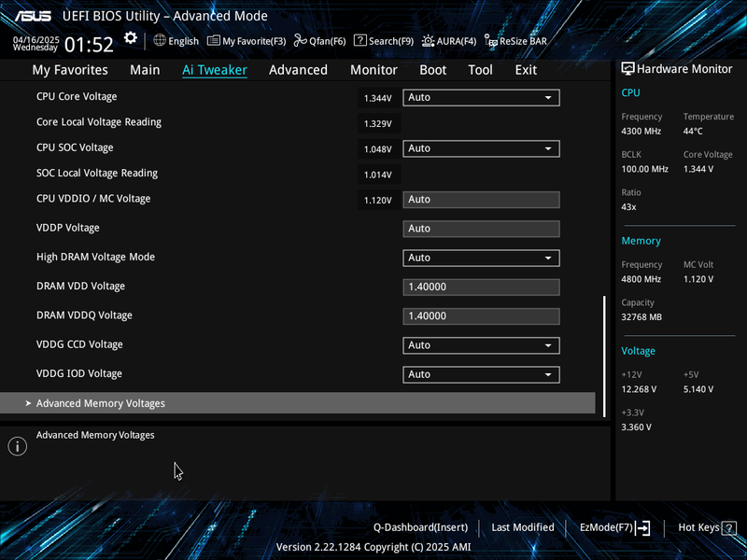The height and width of the screenshot is (560, 747).
Task: Click CPU Core Voltage 1.344V reading
Action: tap(378, 98)
